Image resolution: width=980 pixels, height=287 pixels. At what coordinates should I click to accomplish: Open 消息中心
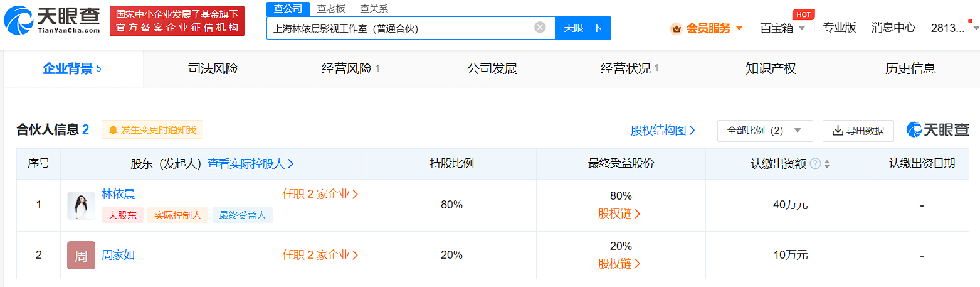tap(893, 28)
